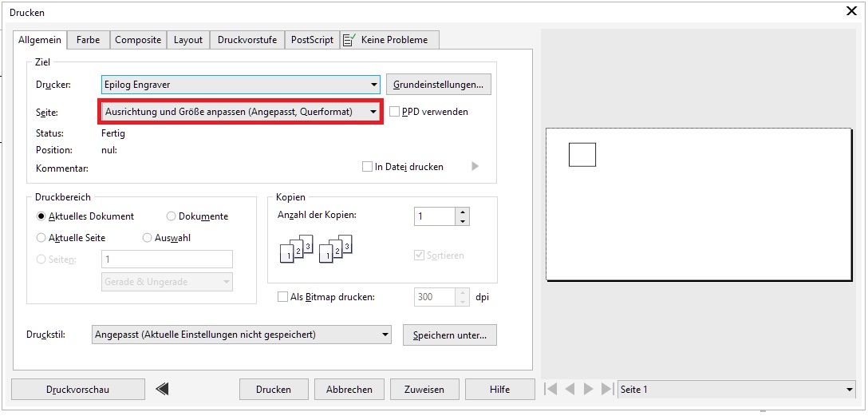Click the dpi stepper up arrow
868x416 pixels.
click(x=462, y=292)
